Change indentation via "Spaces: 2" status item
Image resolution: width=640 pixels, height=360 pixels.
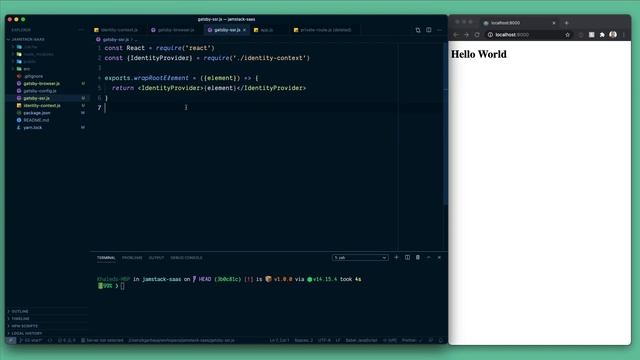[304, 340]
